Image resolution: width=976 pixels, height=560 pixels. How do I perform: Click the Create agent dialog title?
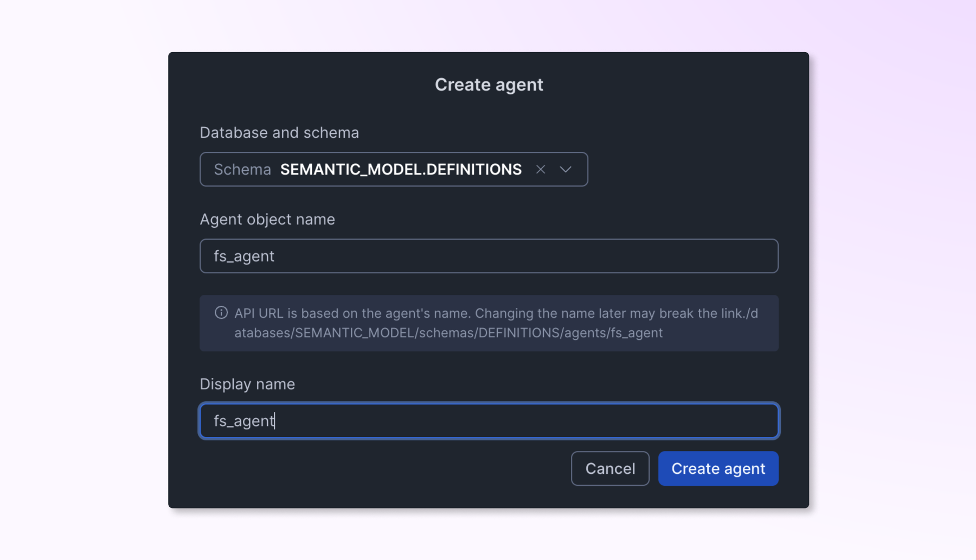(487, 84)
